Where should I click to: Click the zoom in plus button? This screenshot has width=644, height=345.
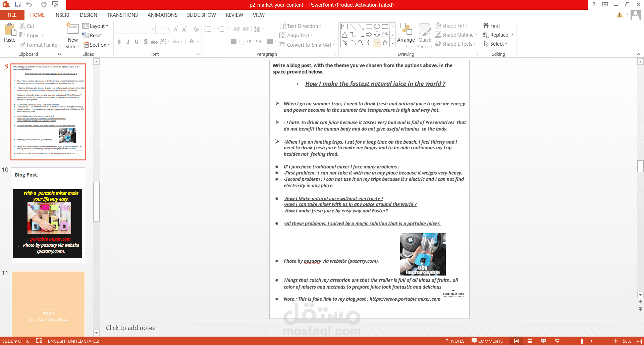tap(616, 341)
